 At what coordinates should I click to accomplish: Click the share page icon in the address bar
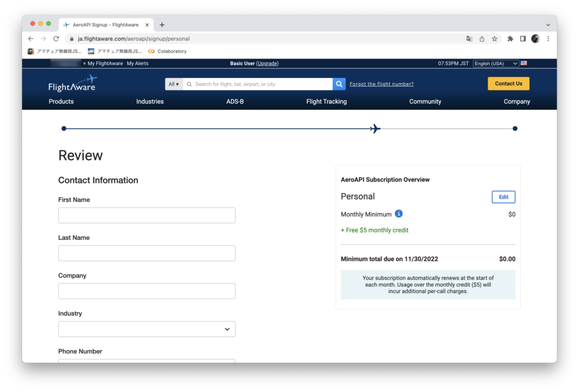point(482,39)
